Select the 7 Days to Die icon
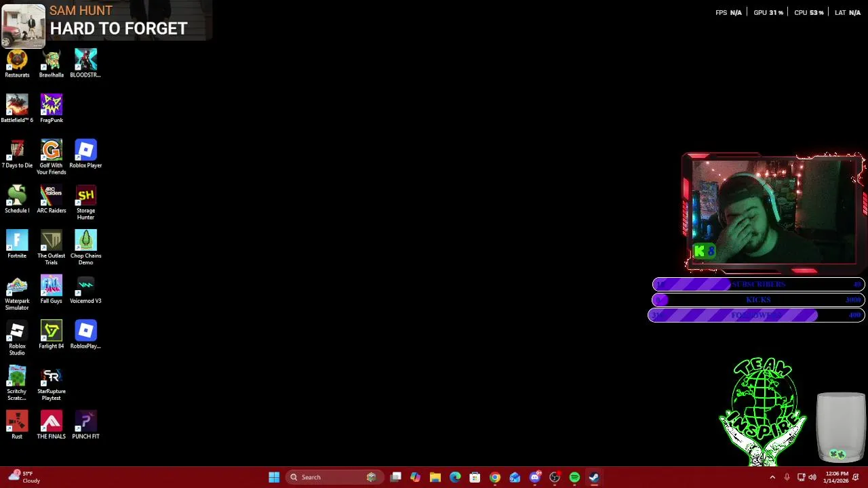 click(17, 155)
